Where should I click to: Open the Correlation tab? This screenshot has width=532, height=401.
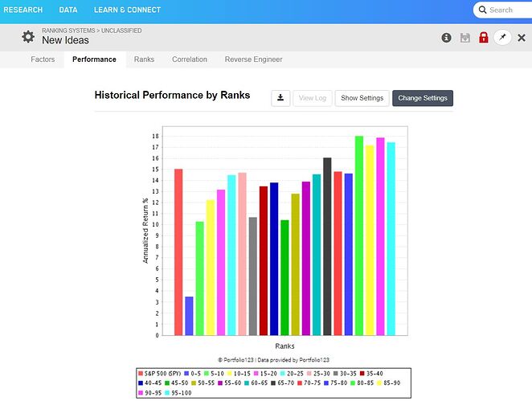point(190,59)
